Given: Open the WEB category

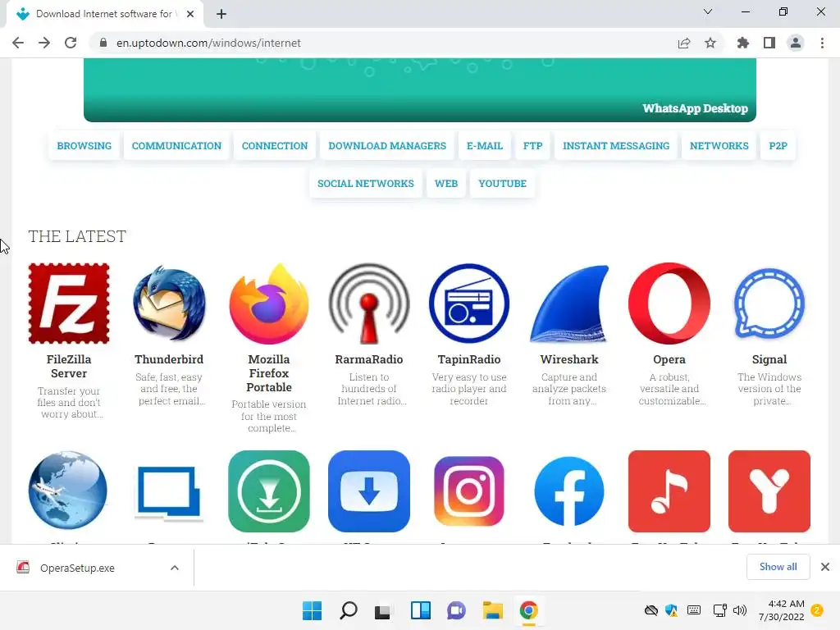Looking at the screenshot, I should [445, 183].
